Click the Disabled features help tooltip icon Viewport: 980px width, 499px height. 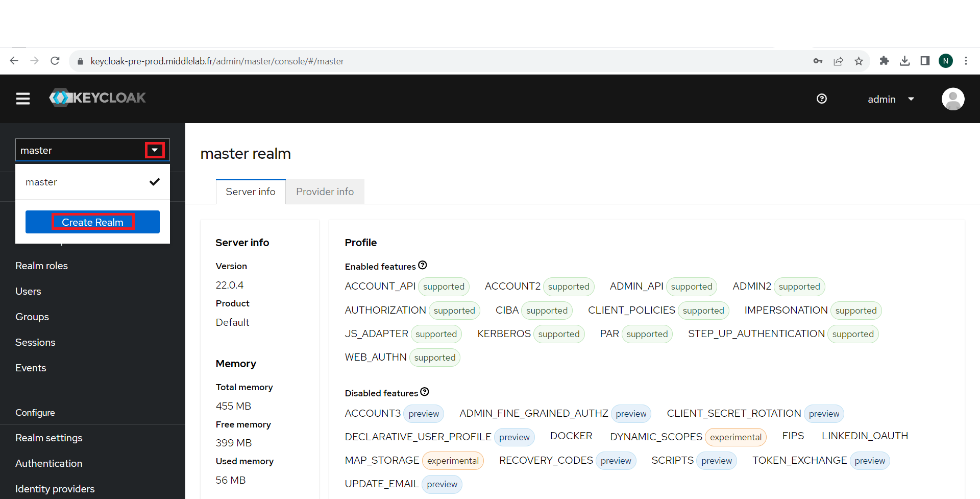pyautogui.click(x=425, y=391)
